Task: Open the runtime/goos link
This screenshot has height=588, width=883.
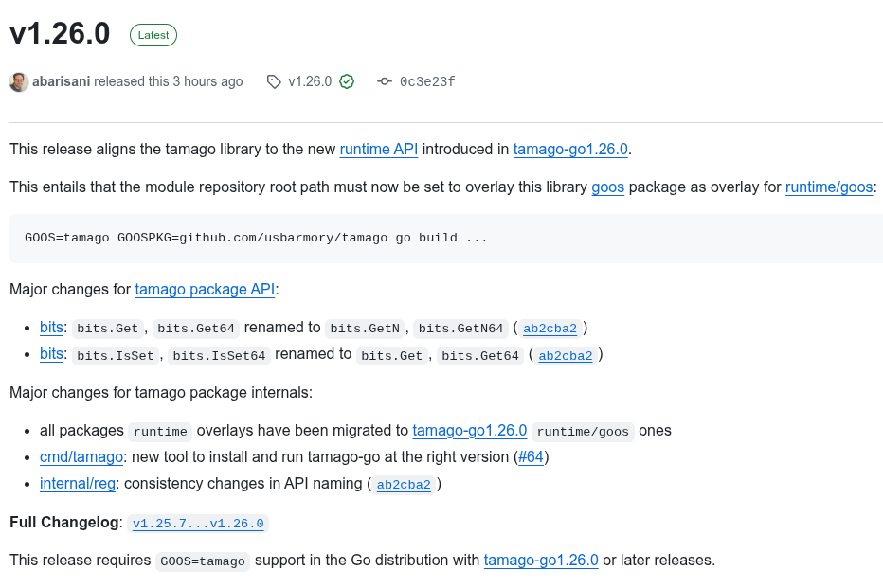Action: point(828,187)
